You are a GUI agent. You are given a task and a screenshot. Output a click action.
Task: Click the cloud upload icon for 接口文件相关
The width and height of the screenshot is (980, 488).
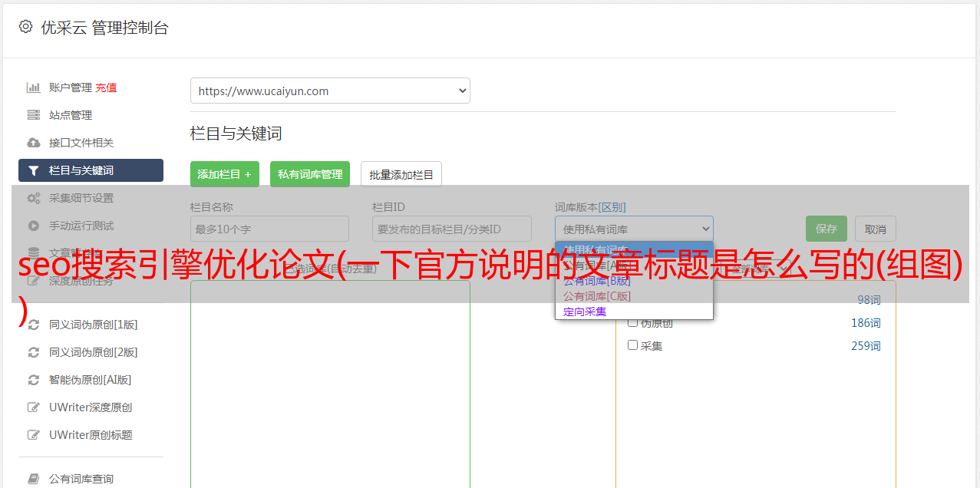pyautogui.click(x=33, y=143)
